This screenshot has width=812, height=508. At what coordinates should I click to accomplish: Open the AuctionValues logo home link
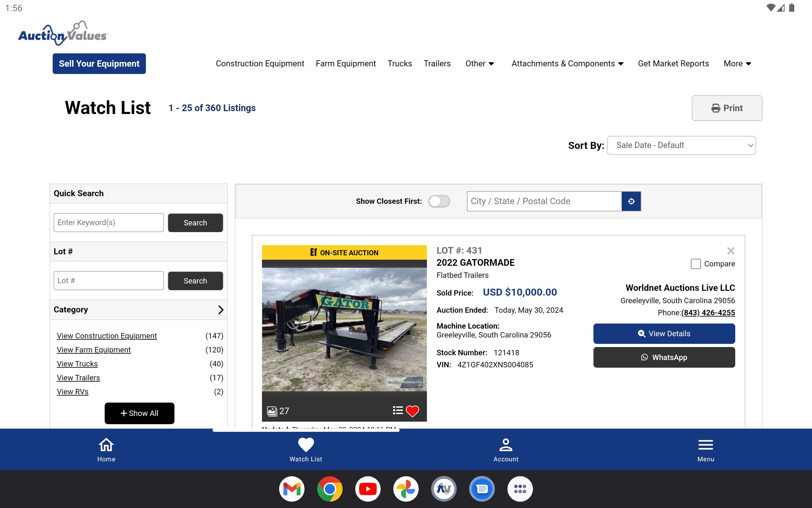tap(63, 33)
